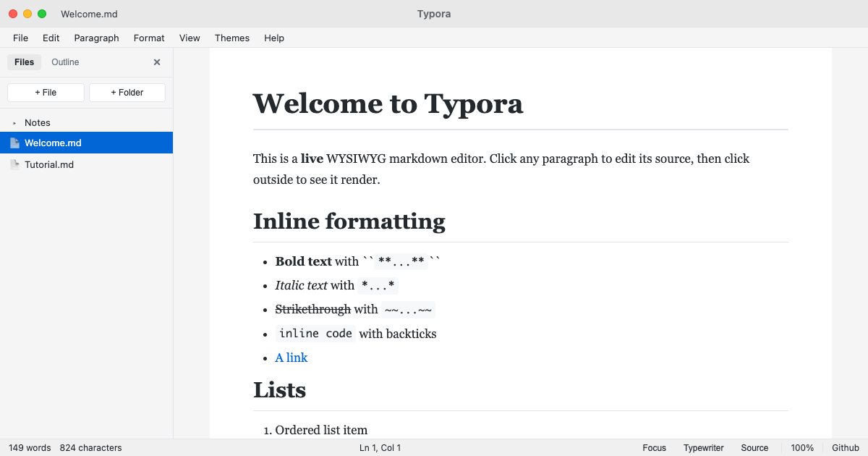This screenshot has width=868, height=456.
Task: Click the 'inline code' snippet
Action: [315, 334]
